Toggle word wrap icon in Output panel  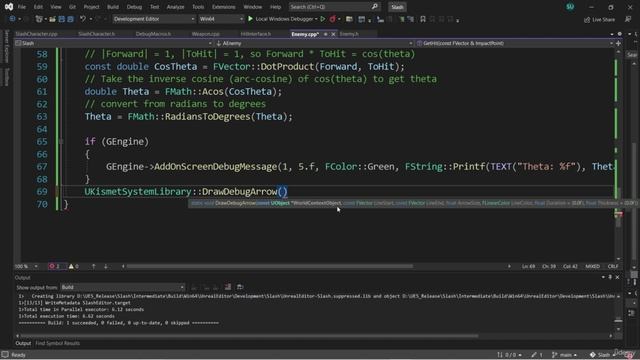240,287
